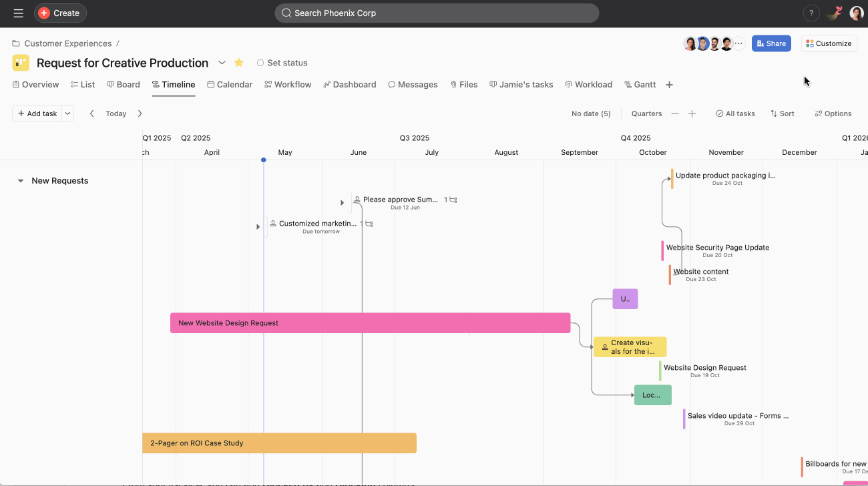Open Customize panel

[x=829, y=43]
